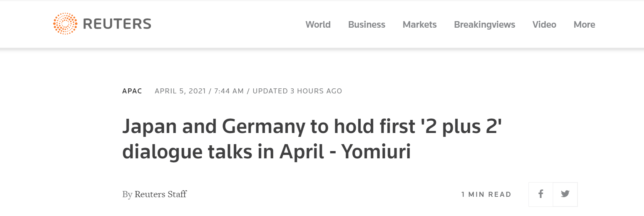644x216 pixels.
Task: Expand the More navigation menu
Action: coord(584,25)
